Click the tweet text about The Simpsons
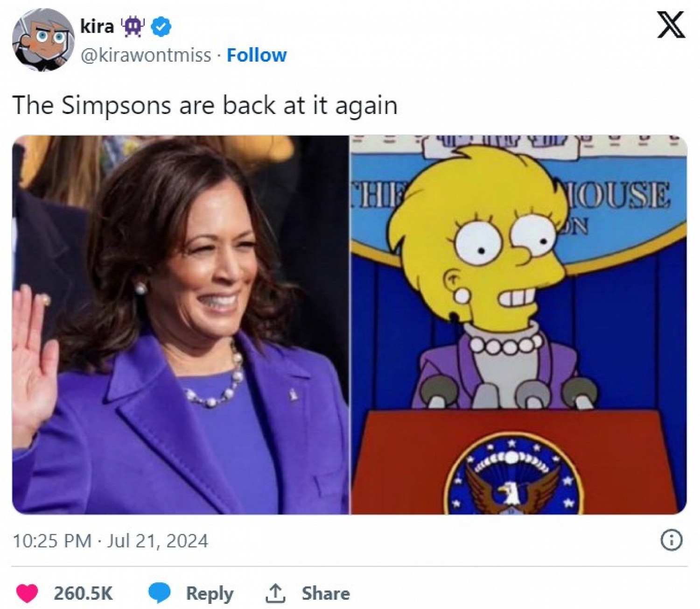The width and height of the screenshot is (700, 609). (x=205, y=105)
